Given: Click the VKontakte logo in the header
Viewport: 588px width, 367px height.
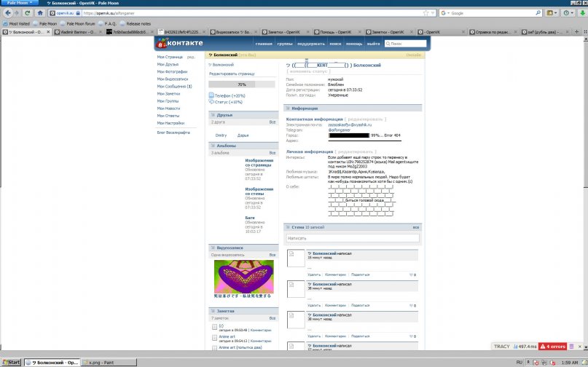Looking at the screenshot, I should pos(180,43).
